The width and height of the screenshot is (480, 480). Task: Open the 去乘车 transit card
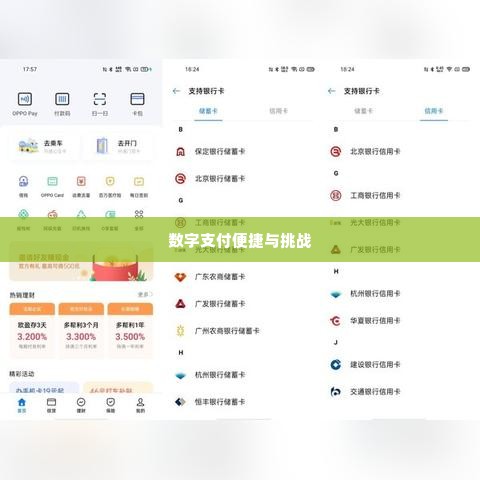coord(44,146)
